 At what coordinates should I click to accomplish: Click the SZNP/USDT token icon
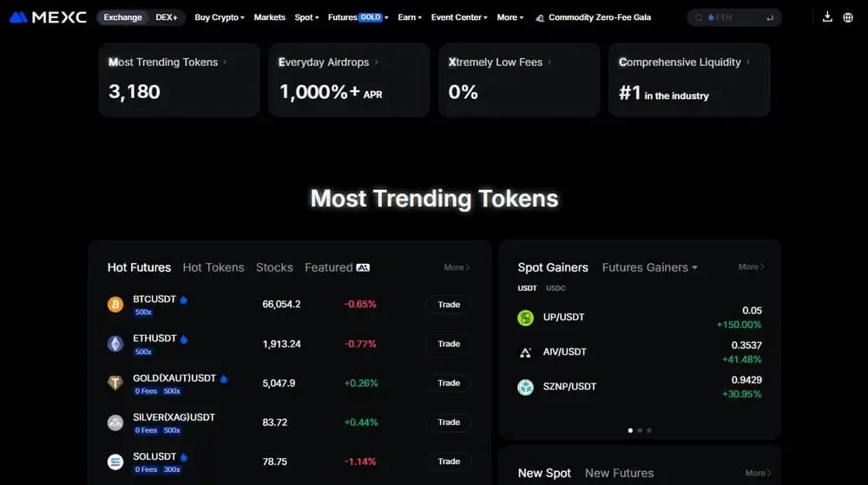coord(525,387)
